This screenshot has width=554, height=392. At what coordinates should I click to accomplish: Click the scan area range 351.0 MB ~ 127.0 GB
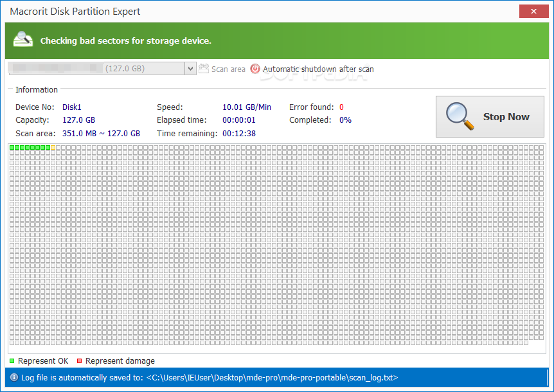pyautogui.click(x=101, y=134)
